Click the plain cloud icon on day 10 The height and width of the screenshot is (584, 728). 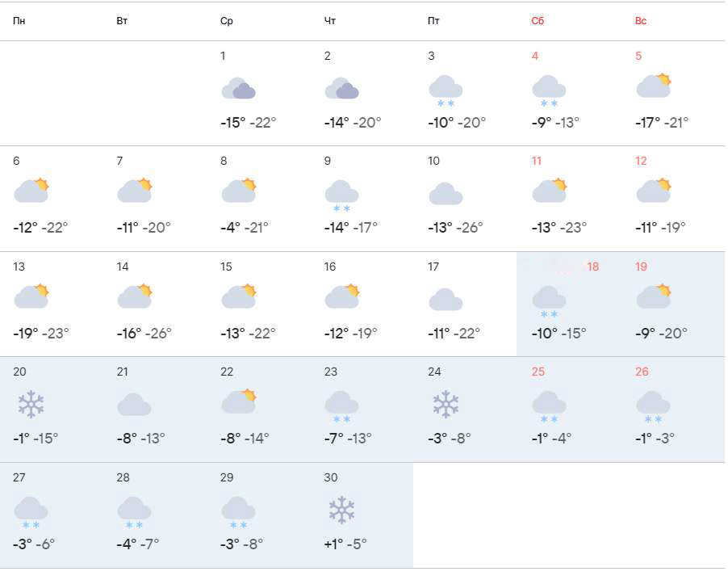(x=446, y=194)
